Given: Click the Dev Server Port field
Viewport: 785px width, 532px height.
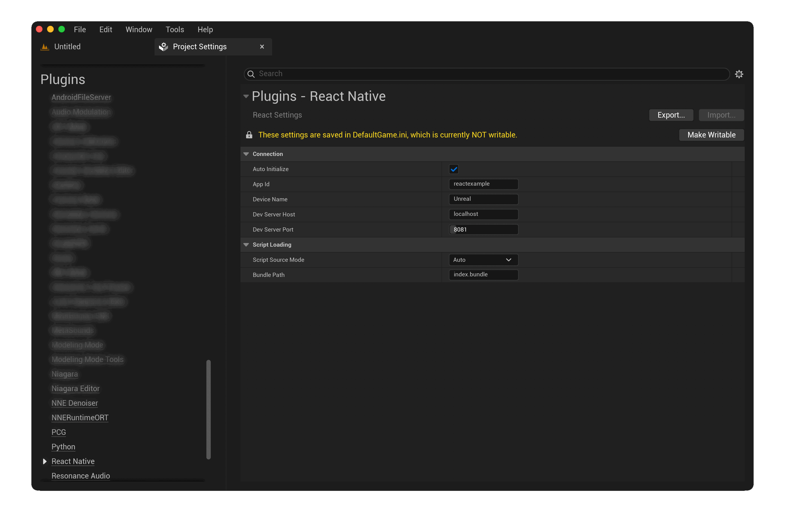Looking at the screenshot, I should [483, 229].
